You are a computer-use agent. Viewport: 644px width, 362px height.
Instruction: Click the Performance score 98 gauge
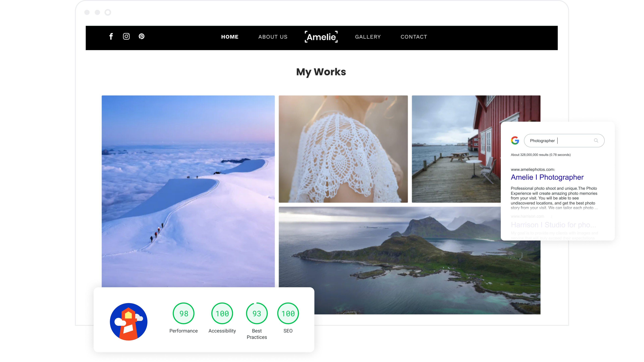tap(183, 313)
